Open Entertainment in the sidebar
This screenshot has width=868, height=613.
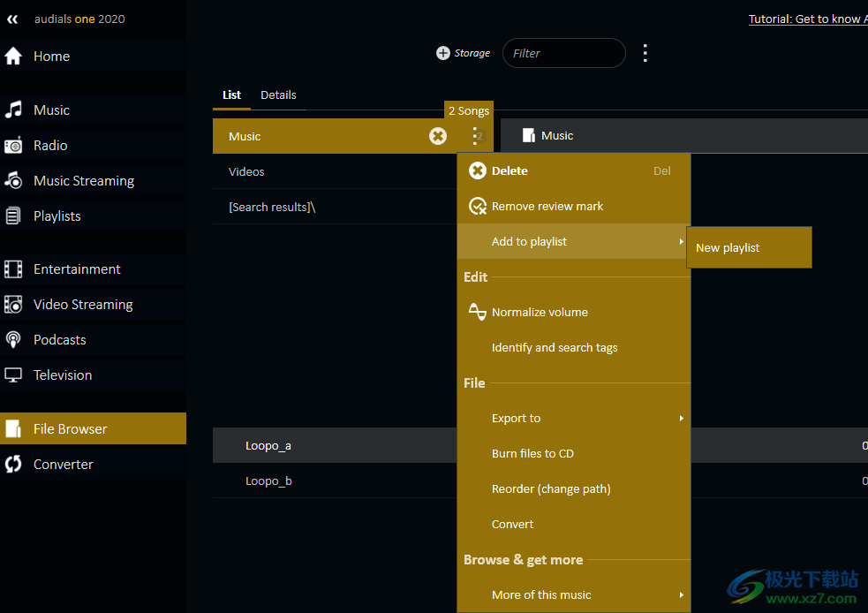tap(93, 269)
